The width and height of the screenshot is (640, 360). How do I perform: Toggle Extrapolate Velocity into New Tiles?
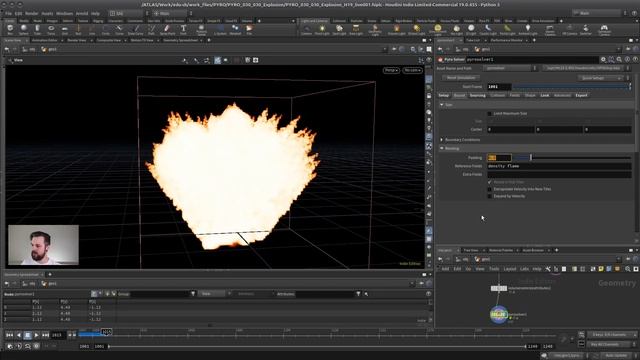point(489,189)
